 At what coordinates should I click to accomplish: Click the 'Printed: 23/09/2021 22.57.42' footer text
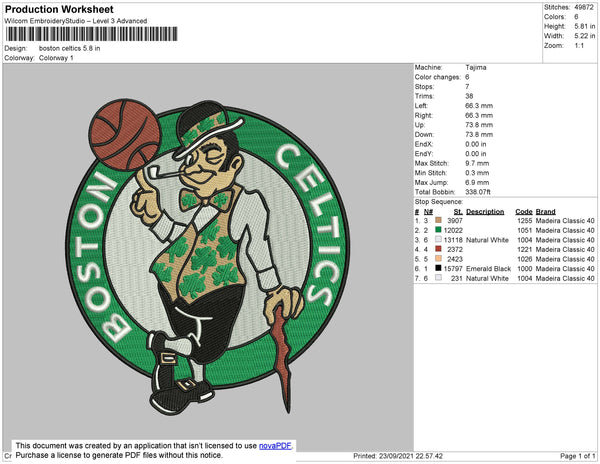coord(398,456)
